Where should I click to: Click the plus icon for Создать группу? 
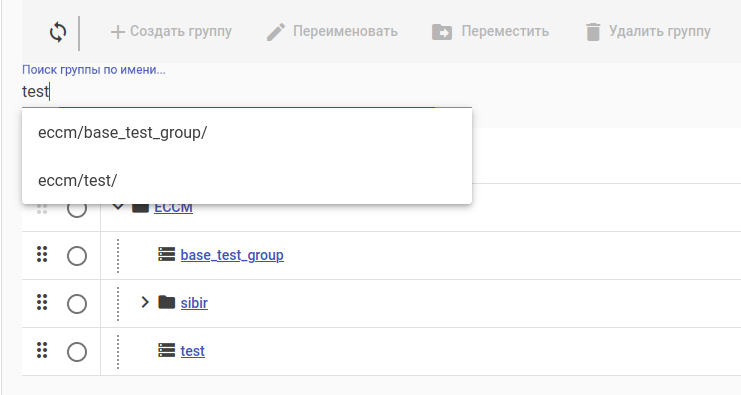(x=118, y=32)
